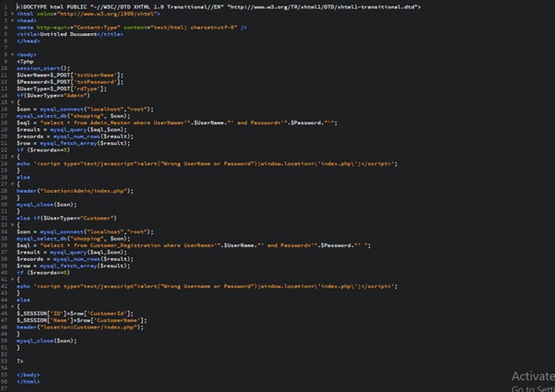Click the closing </head> tag
The width and height of the screenshot is (555, 392).
pyautogui.click(x=28, y=42)
